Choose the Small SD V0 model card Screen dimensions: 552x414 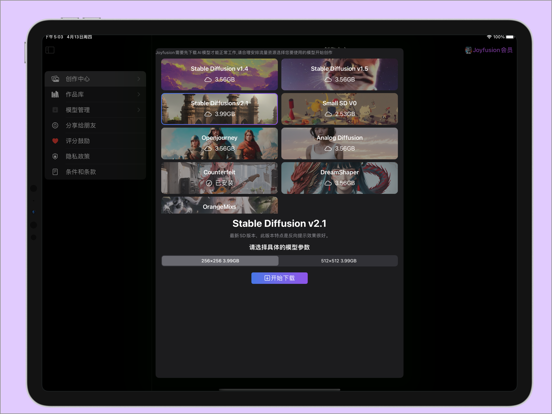[339, 109]
